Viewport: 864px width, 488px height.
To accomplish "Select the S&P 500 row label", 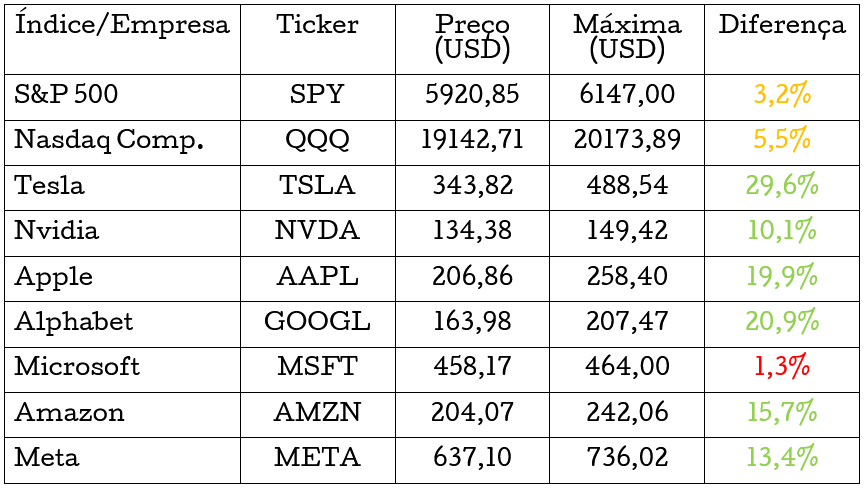I will pyautogui.click(x=66, y=95).
